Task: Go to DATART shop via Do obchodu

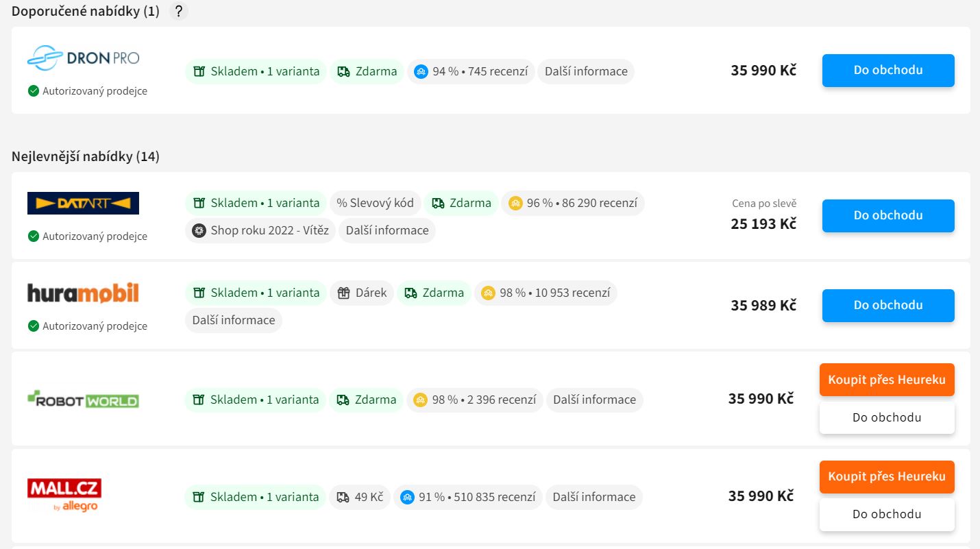Action: point(887,215)
